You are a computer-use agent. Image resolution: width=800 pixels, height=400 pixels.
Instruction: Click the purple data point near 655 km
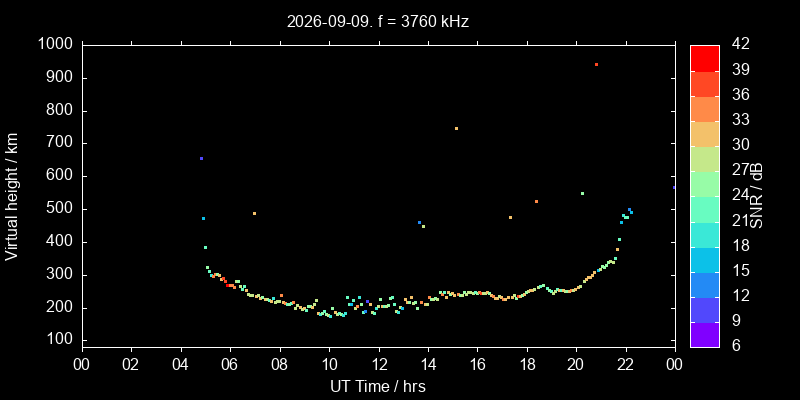[202, 159]
